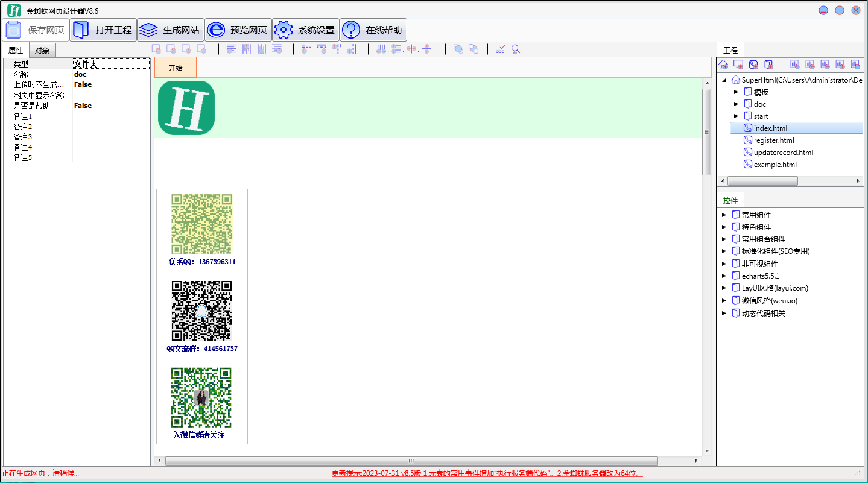Click the magnifier search icon in toolbar

click(515, 49)
